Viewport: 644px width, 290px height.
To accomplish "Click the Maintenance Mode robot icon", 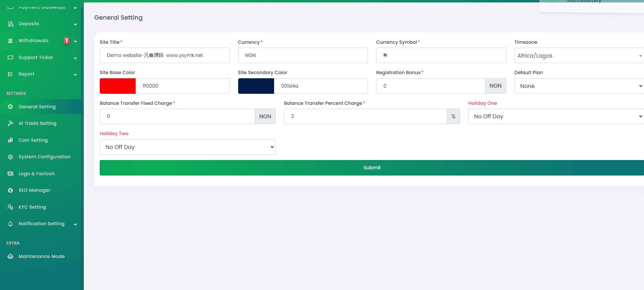I will tap(11, 257).
